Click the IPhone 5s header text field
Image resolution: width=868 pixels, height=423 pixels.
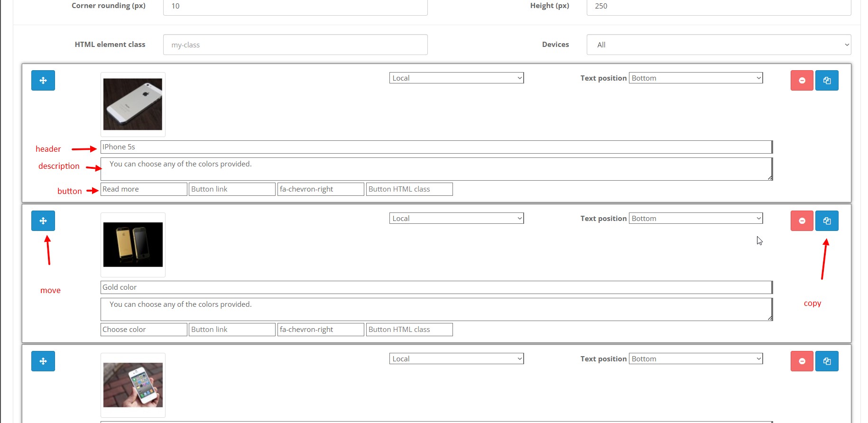coord(436,147)
